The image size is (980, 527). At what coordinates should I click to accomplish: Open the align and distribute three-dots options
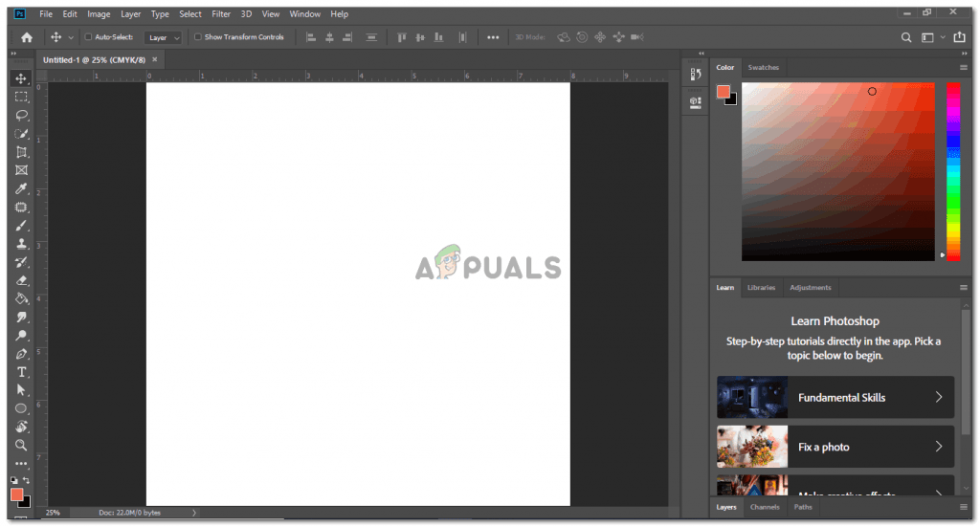click(x=493, y=37)
